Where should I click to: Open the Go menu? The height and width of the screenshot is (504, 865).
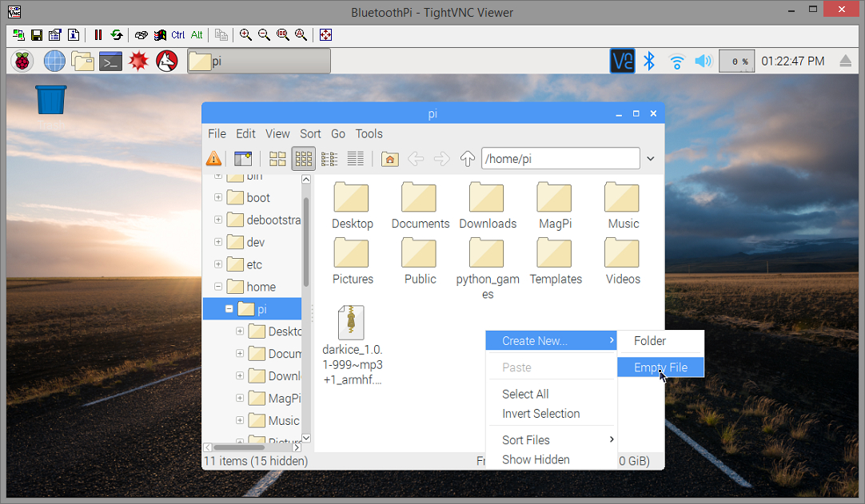tap(338, 133)
